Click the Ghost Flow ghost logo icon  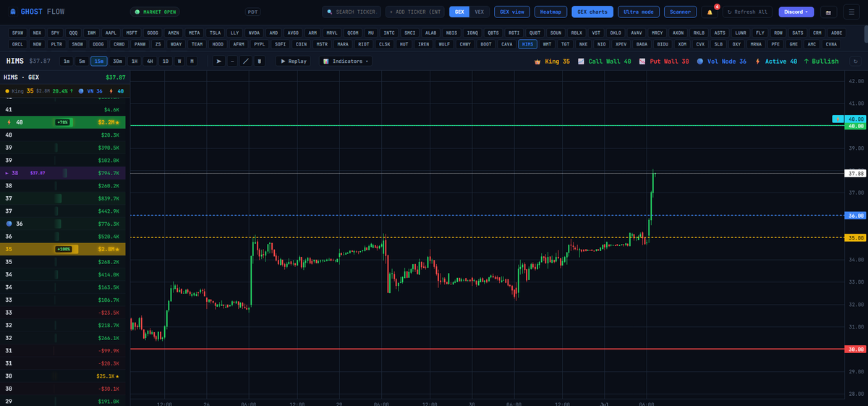[x=13, y=12]
